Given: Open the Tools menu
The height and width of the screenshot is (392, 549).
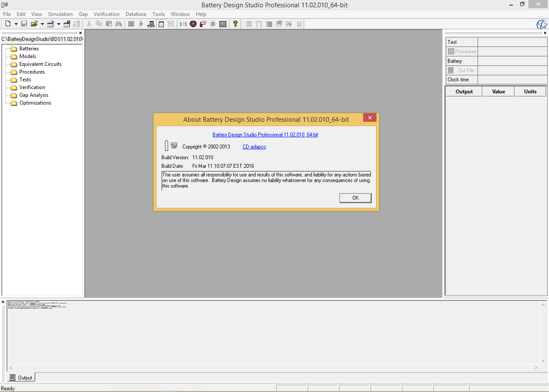Looking at the screenshot, I should [158, 14].
